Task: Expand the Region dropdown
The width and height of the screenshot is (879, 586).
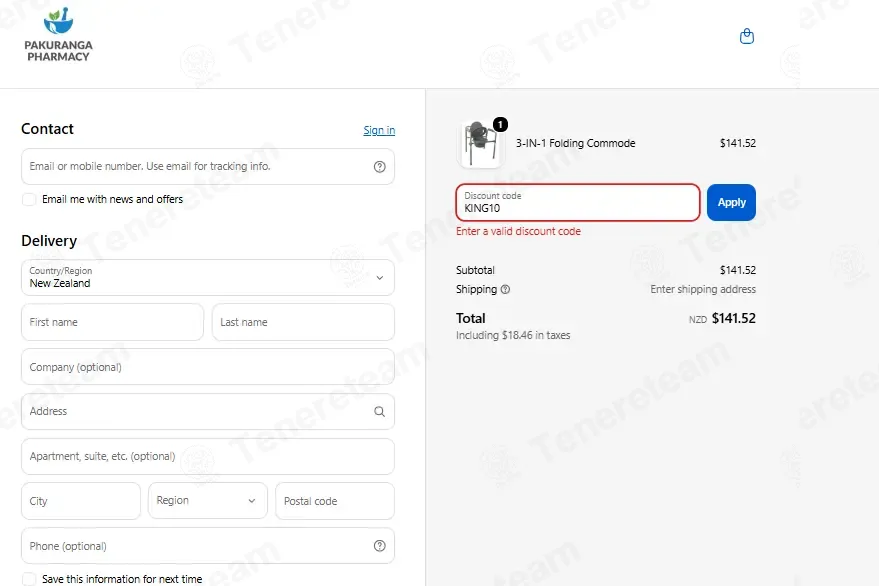Action: 207,501
